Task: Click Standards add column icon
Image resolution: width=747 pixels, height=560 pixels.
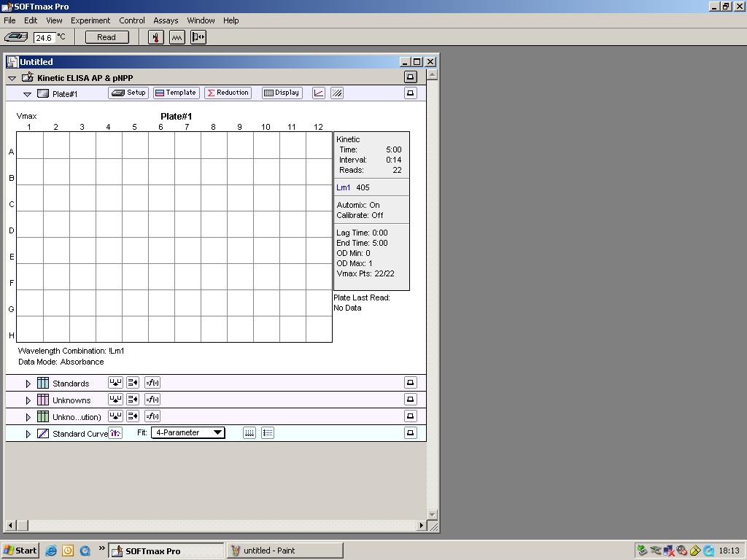Action: (x=133, y=382)
